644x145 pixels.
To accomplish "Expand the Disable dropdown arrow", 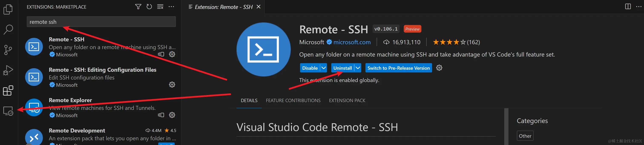I will coord(324,68).
